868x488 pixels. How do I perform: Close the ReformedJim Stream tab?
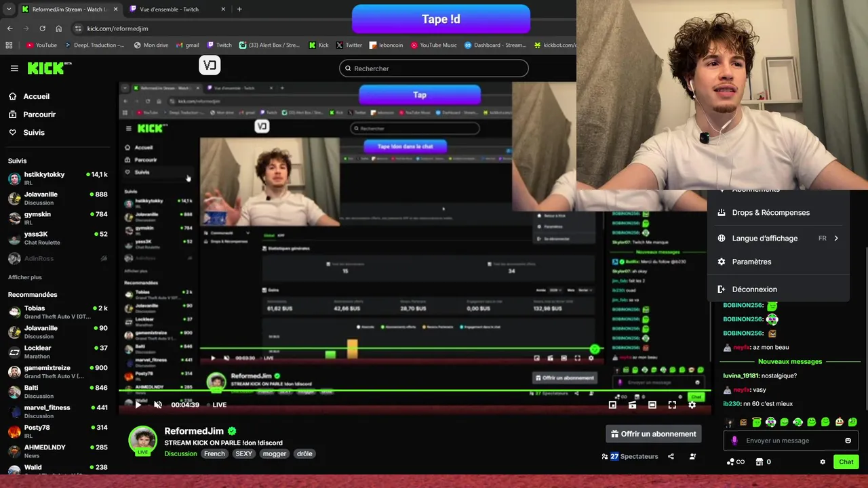[x=115, y=9]
